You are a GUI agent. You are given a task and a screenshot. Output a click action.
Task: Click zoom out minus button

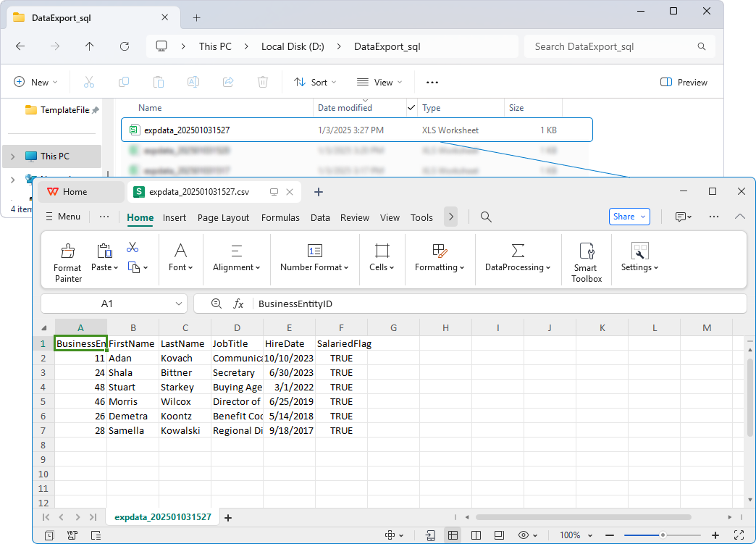pos(610,535)
